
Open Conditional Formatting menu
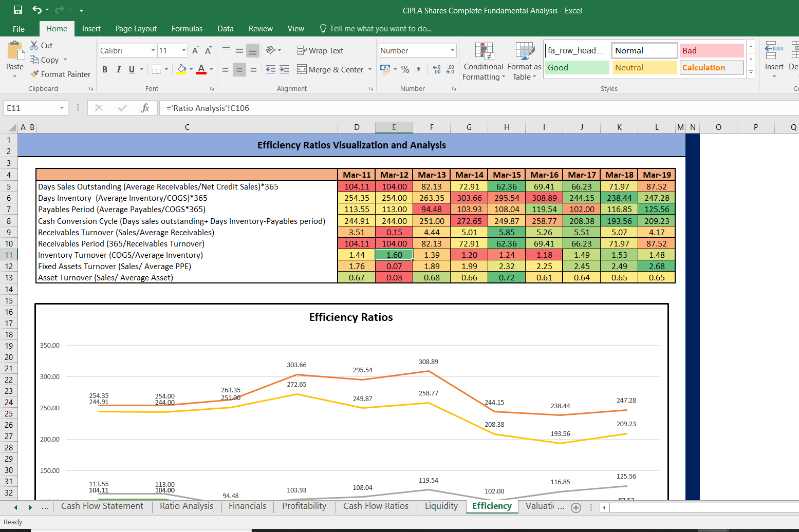click(483, 62)
